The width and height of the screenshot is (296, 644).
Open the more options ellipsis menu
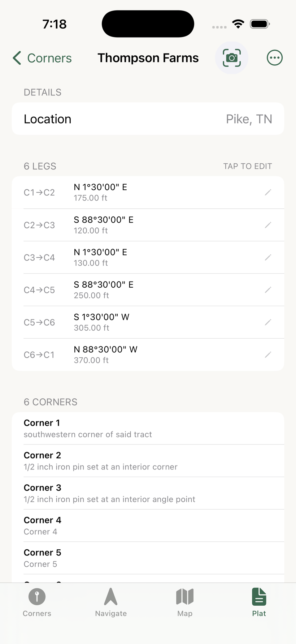point(275,58)
